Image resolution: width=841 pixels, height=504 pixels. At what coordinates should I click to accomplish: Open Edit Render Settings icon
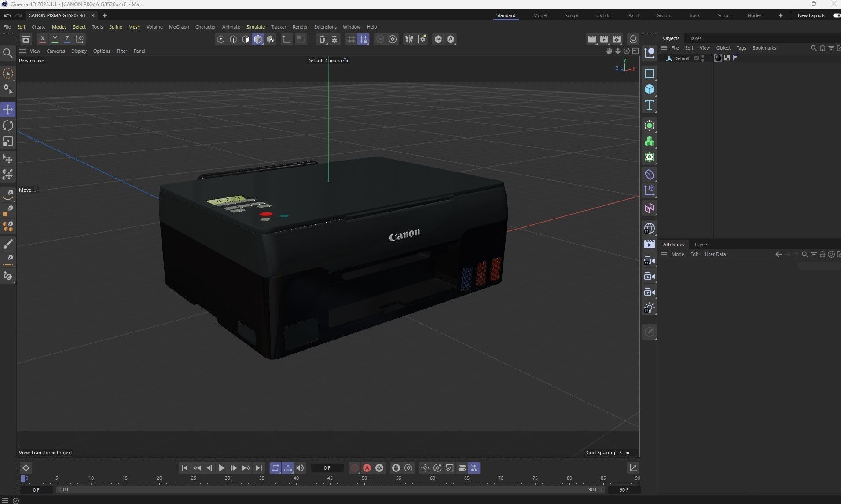pyautogui.click(x=617, y=39)
